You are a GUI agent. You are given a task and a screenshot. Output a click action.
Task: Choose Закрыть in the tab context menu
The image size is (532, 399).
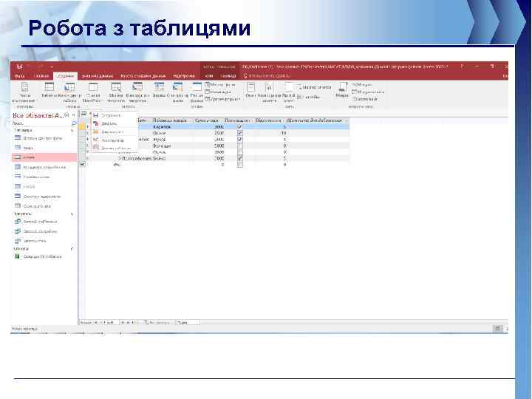click(115, 124)
